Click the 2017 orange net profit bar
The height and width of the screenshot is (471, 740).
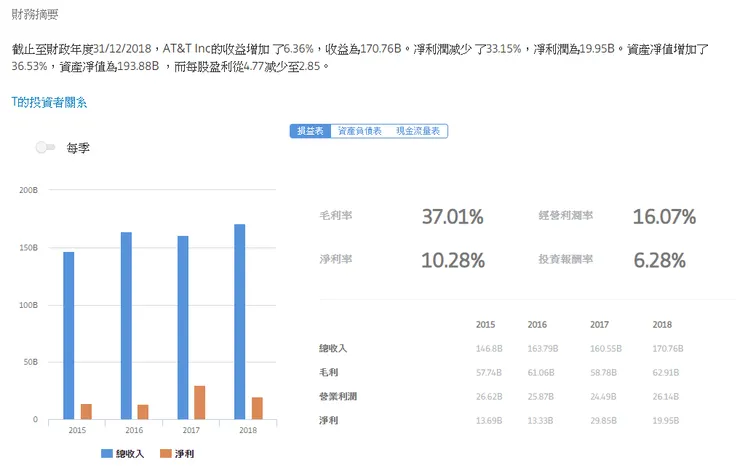click(x=200, y=403)
